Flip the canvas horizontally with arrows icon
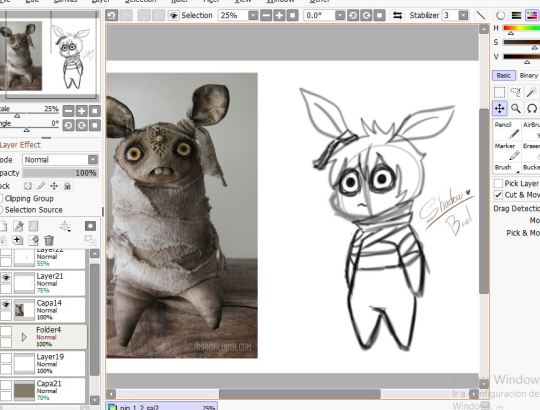 click(x=398, y=15)
